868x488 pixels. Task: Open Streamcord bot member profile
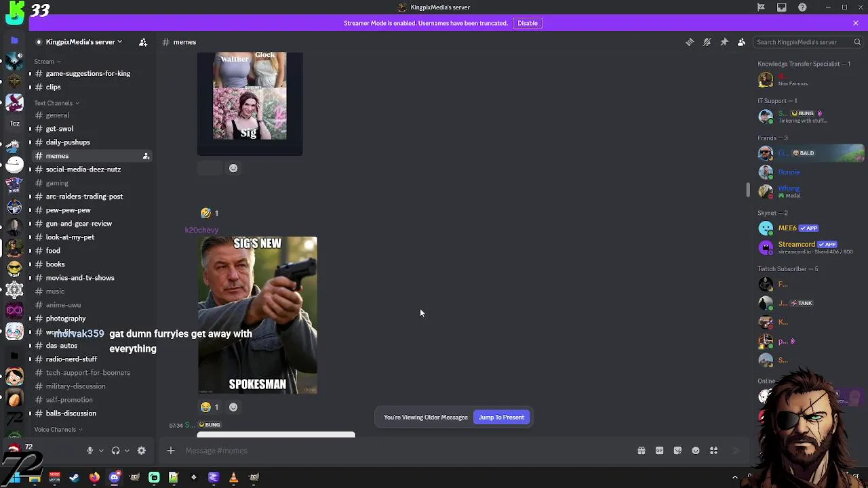coord(808,247)
